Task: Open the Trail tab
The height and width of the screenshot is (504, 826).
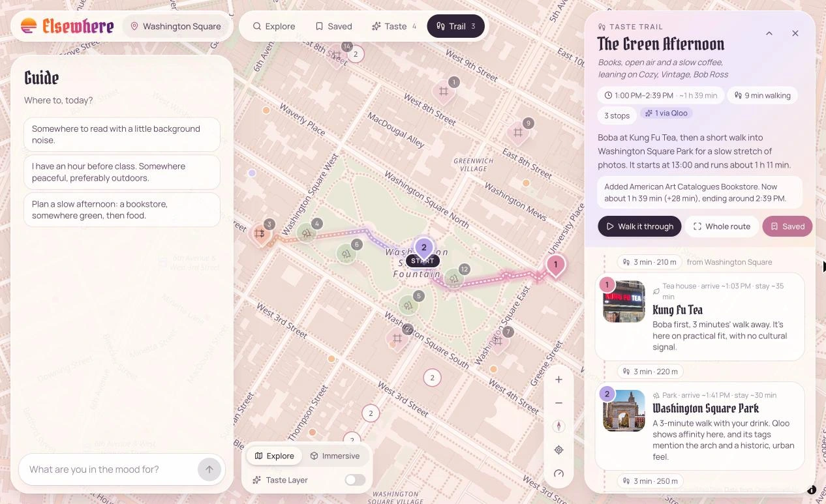Action: click(x=456, y=26)
